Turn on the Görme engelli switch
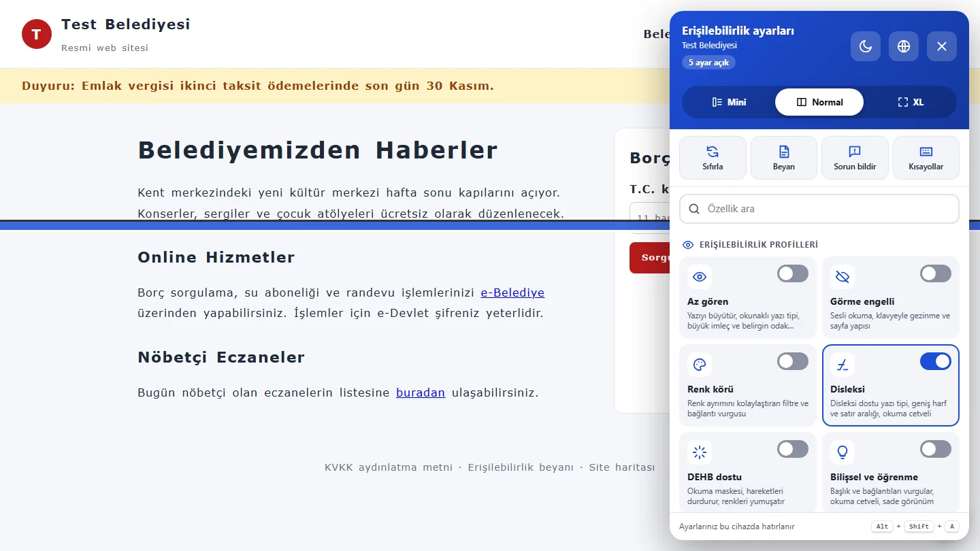This screenshot has width=980, height=551. (936, 273)
